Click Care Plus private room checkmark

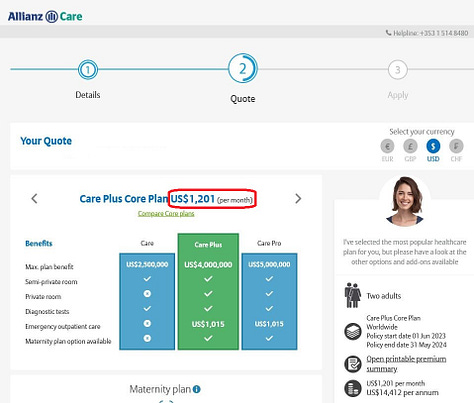pyautogui.click(x=208, y=294)
